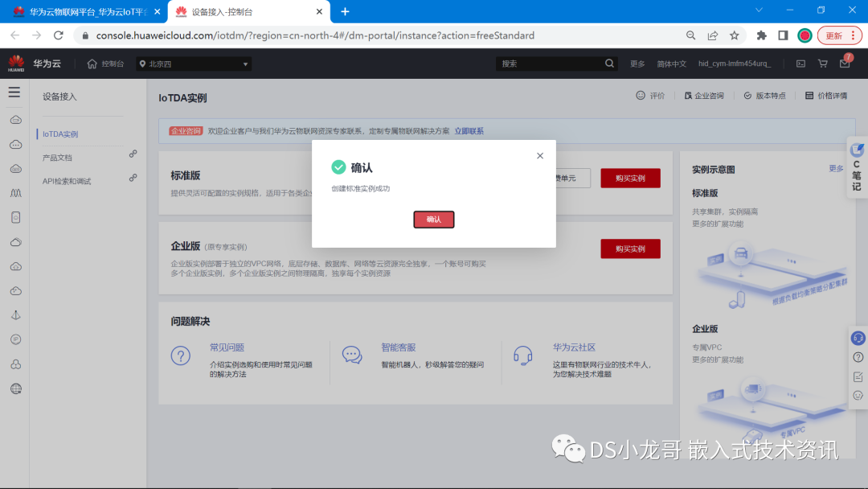
Task: Click the Huawei Cloud logo
Action: tap(31, 63)
